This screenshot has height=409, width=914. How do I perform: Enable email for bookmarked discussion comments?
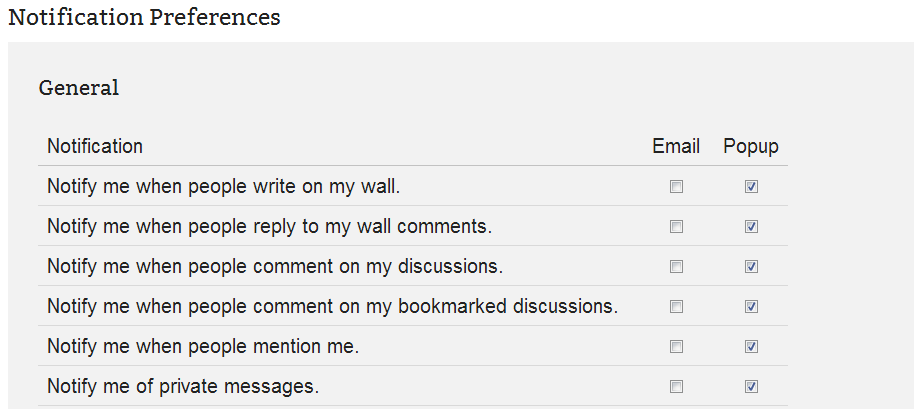click(677, 307)
